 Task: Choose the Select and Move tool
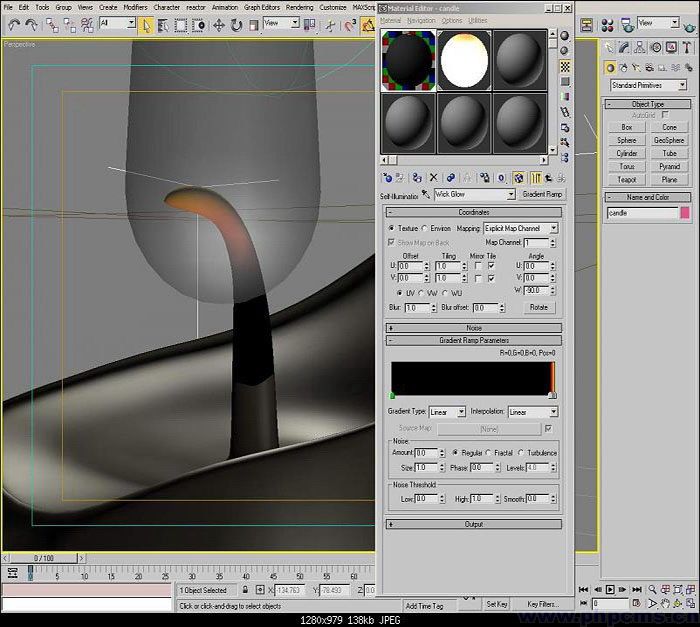[x=218, y=25]
